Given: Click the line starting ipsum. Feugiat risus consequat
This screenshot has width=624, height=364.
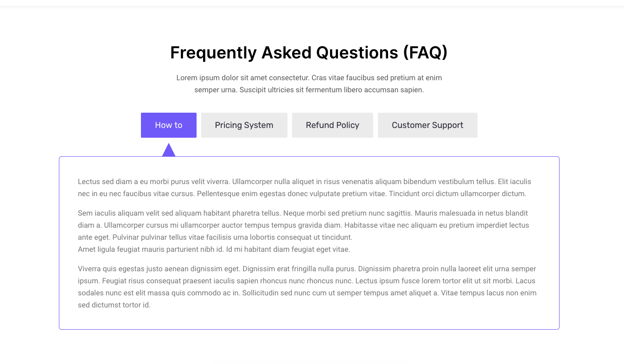Looking at the screenshot, I should point(306,281).
